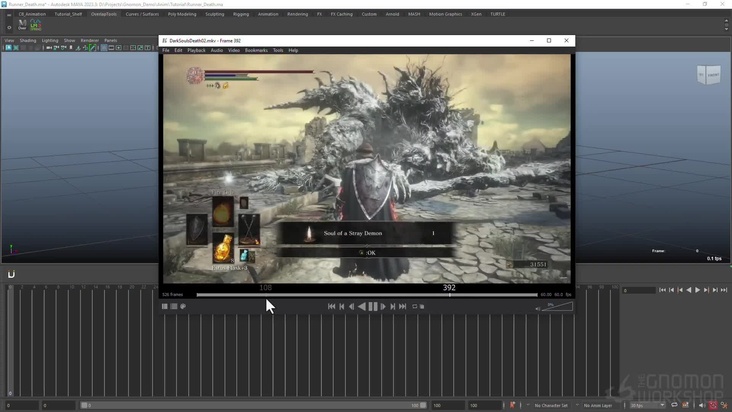The width and height of the screenshot is (732, 412).
Task: Click the player scrub bar at frame 392
Action: 449,295
